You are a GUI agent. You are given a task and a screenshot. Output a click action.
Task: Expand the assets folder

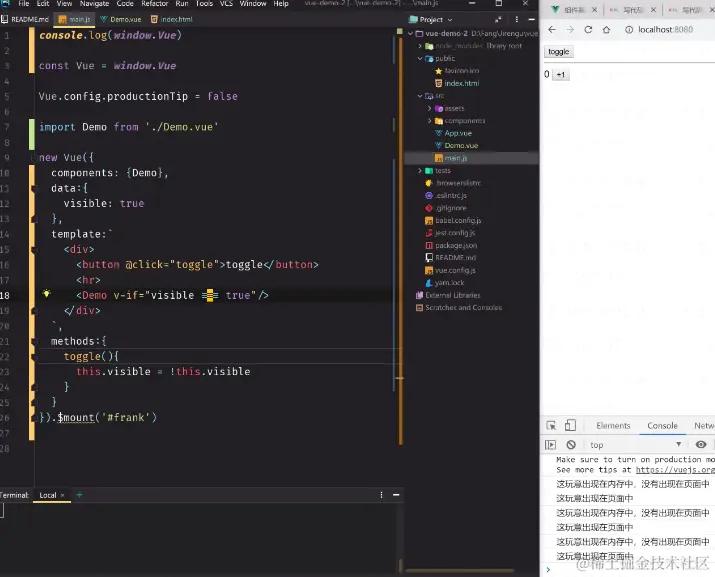click(x=429, y=109)
